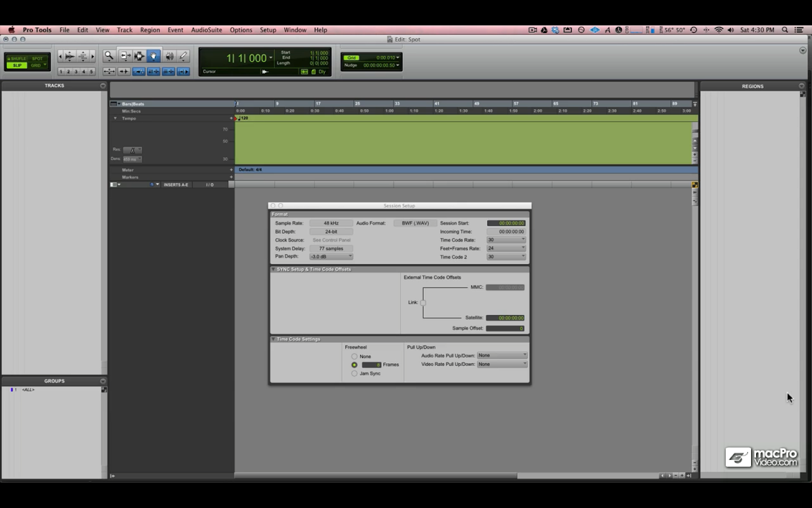
Task: Open Spotlight search in menu bar
Action: point(785,30)
